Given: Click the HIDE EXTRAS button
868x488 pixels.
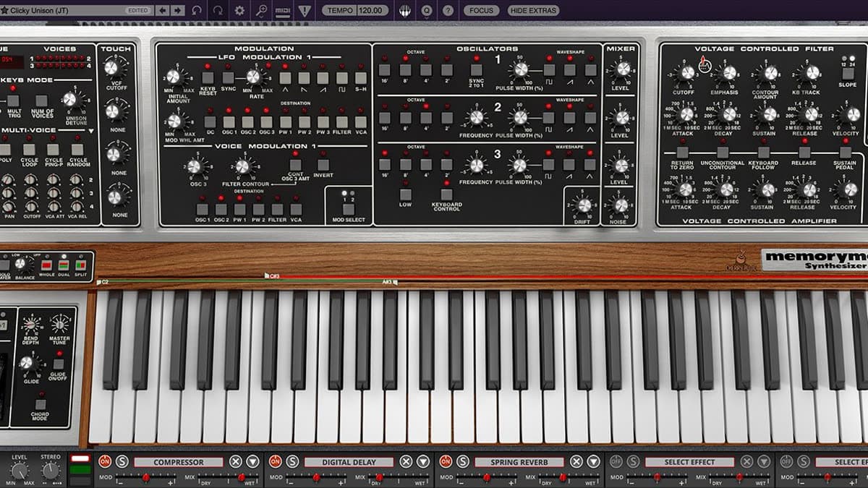Looking at the screenshot, I should [533, 11].
